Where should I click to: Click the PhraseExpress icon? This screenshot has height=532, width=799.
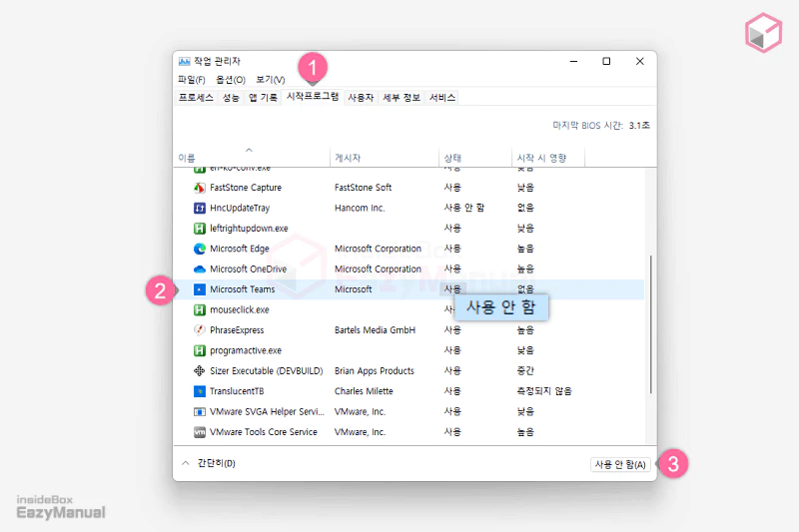point(199,330)
